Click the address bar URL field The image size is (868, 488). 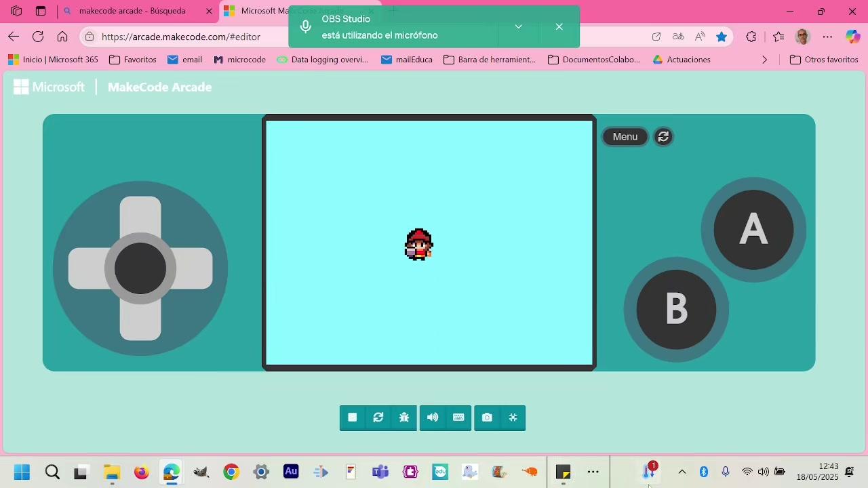coord(180,37)
